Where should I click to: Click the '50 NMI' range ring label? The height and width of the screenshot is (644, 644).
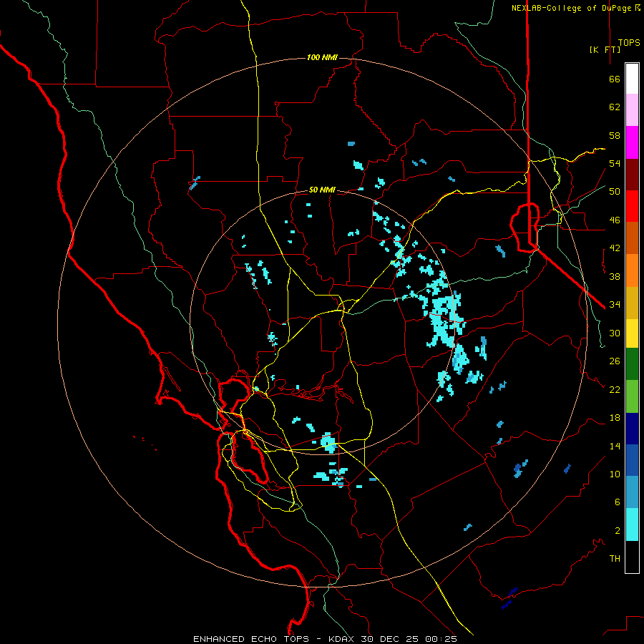322,190
